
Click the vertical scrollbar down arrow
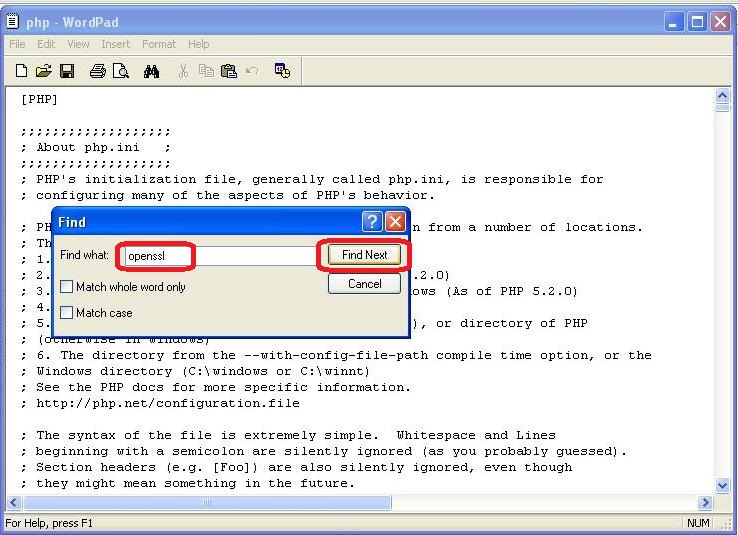(x=722, y=485)
